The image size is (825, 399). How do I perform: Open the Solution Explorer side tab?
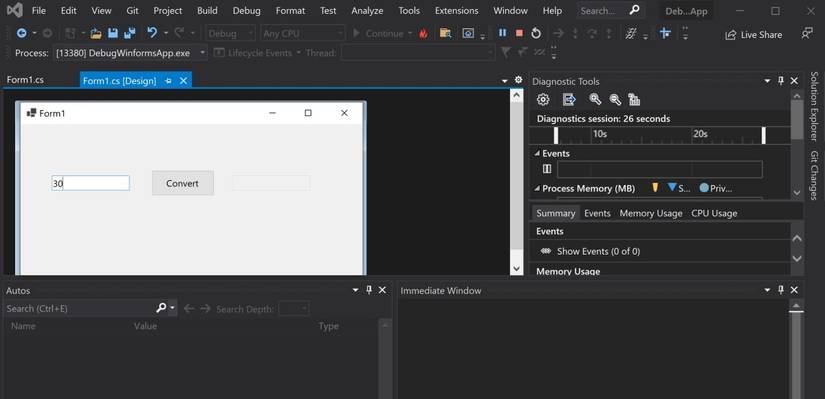click(x=814, y=106)
